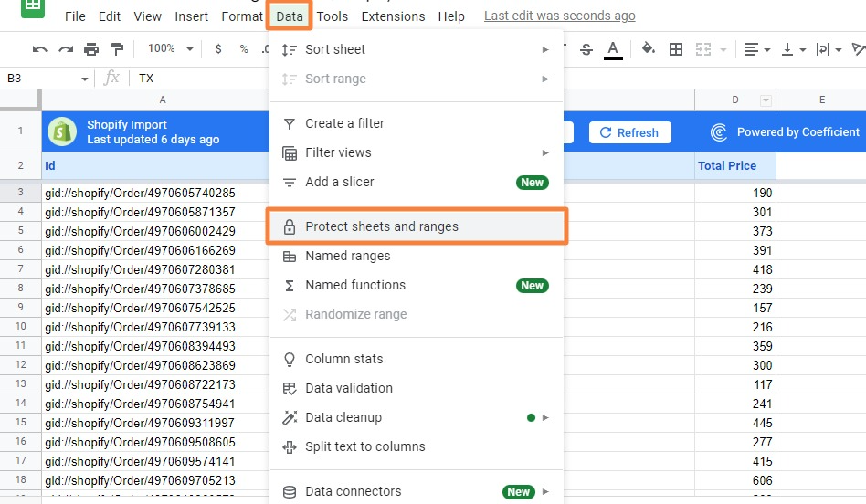Toggle strikethrough formatting

[x=586, y=49]
